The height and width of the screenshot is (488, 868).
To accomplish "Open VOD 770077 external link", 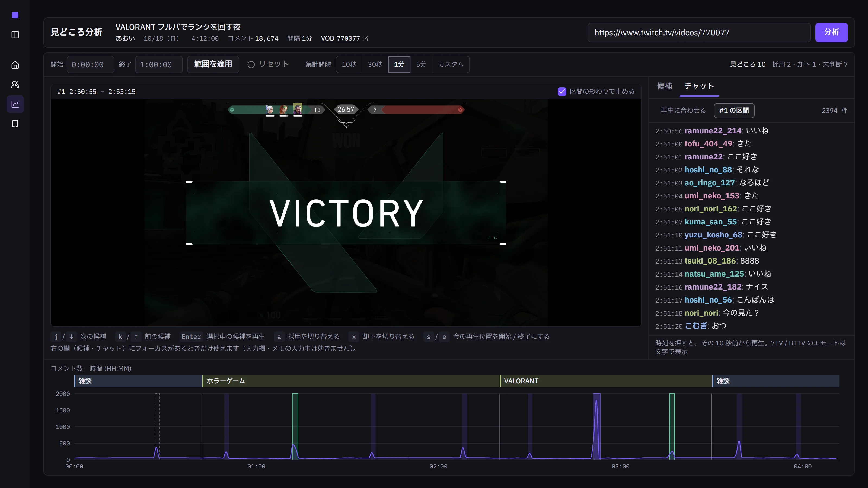I will (344, 38).
